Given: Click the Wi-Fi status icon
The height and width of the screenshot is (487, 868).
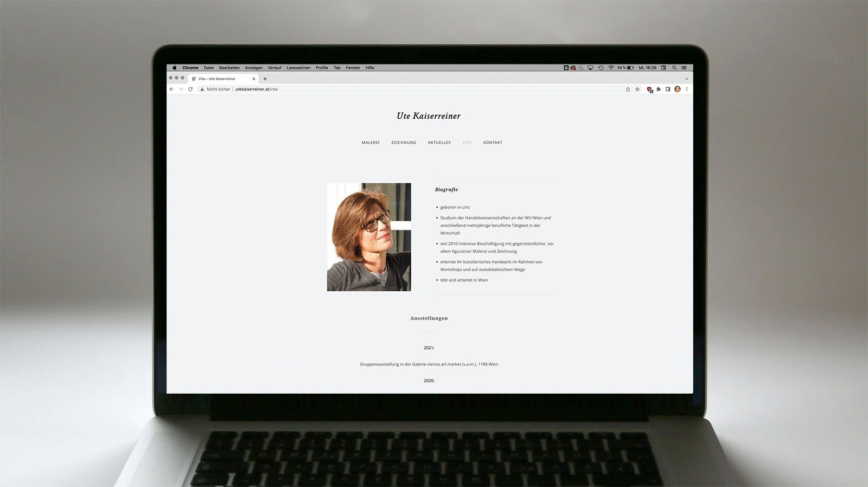Looking at the screenshot, I should point(611,68).
